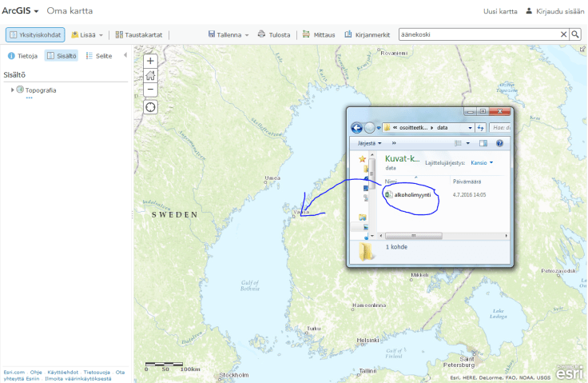Toggle the Yksityiskohdat details panel
The image size is (588, 383).
coord(35,34)
